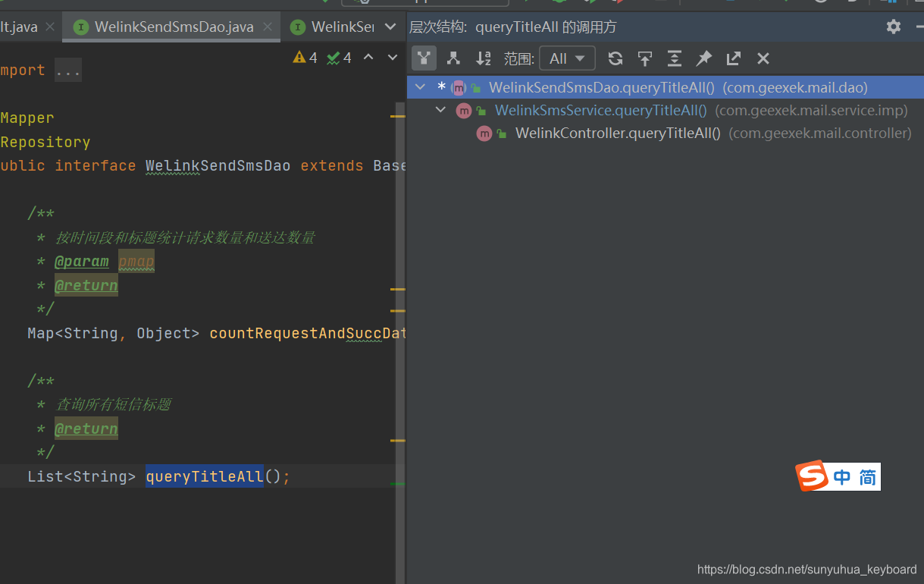924x584 pixels.
Task: Click WelinkSendSmsDao interface name in code
Action: (218, 166)
